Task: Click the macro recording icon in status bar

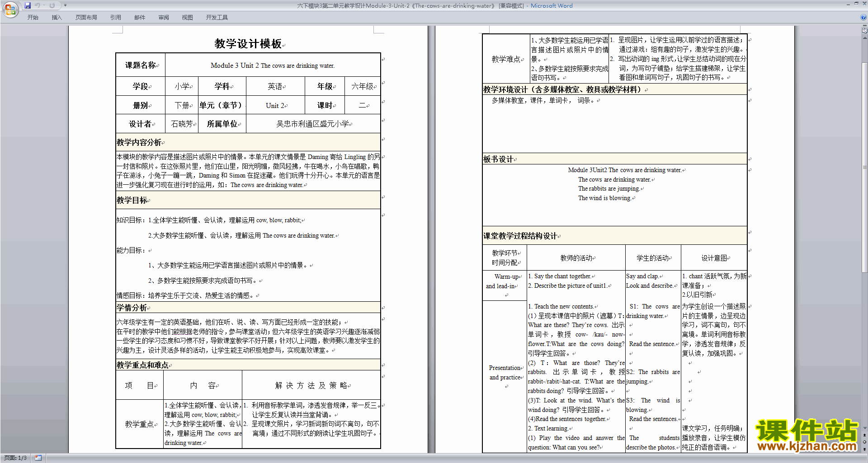Action: coord(38,458)
